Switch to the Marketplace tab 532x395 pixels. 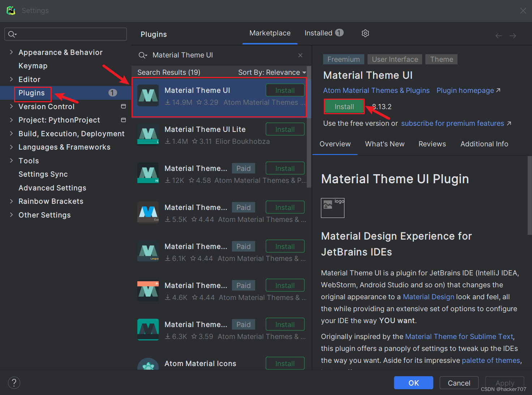(270, 33)
